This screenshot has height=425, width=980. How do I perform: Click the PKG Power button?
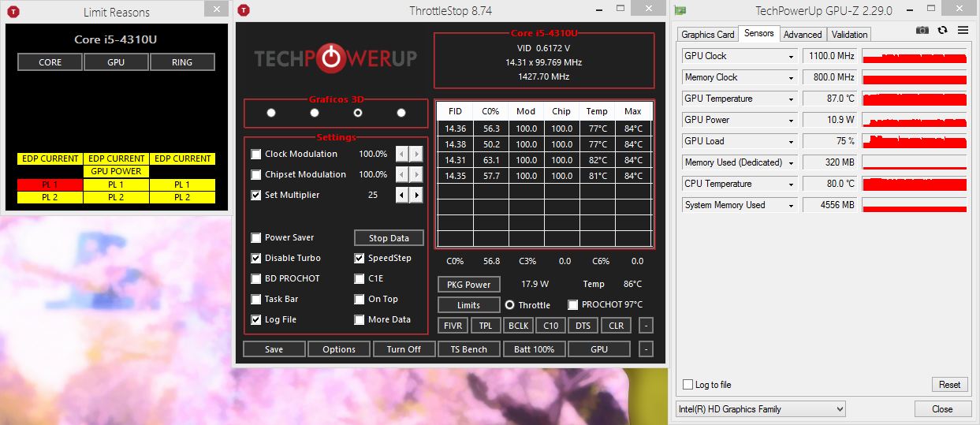[468, 285]
